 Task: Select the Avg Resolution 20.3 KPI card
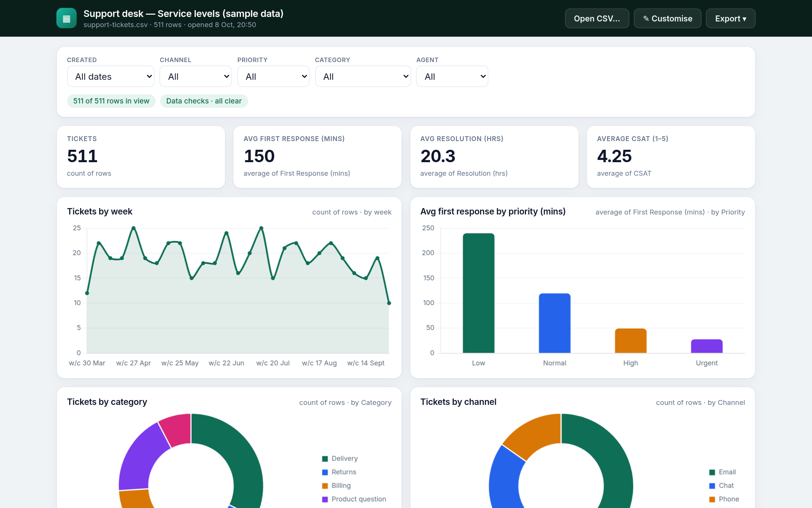tap(494, 157)
